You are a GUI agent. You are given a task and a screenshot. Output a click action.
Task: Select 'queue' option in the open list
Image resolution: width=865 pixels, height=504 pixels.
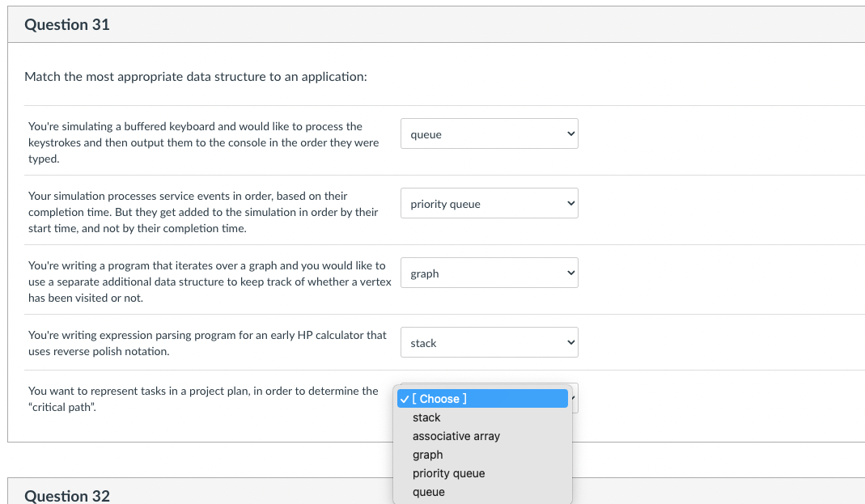(x=428, y=492)
